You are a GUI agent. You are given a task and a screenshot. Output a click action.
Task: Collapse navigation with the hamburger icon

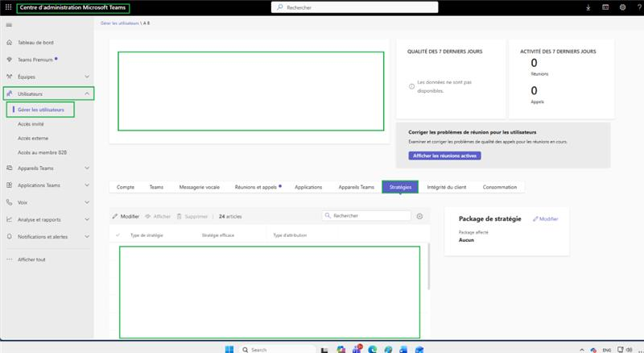9,25
